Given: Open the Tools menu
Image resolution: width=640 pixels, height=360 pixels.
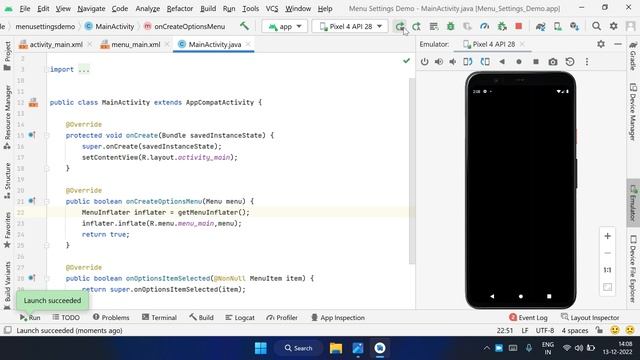Looking at the screenshot, I should tap(250, 9).
